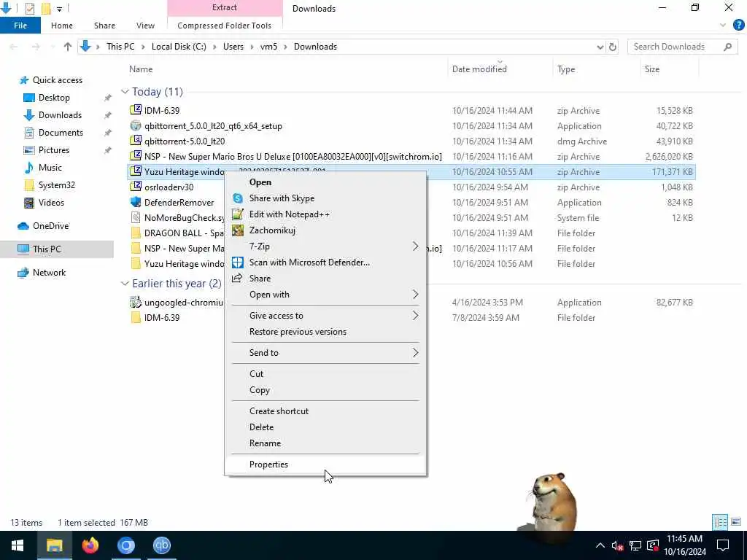Image resolution: width=747 pixels, height=560 pixels.
Task: Switch to Large icons view layout
Action: tap(736, 522)
